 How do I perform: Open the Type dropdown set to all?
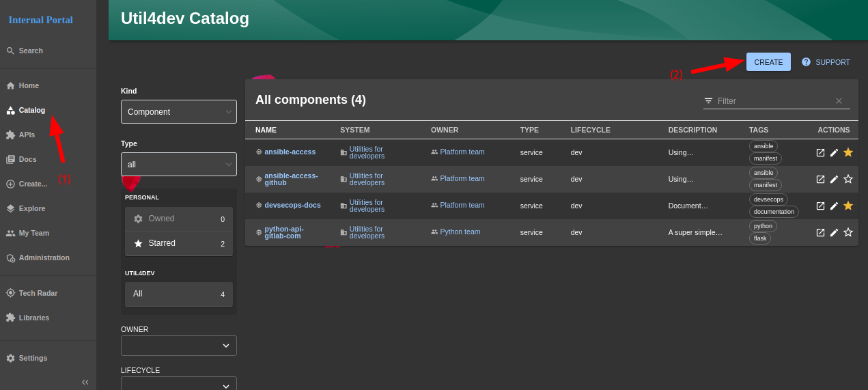[x=179, y=165]
